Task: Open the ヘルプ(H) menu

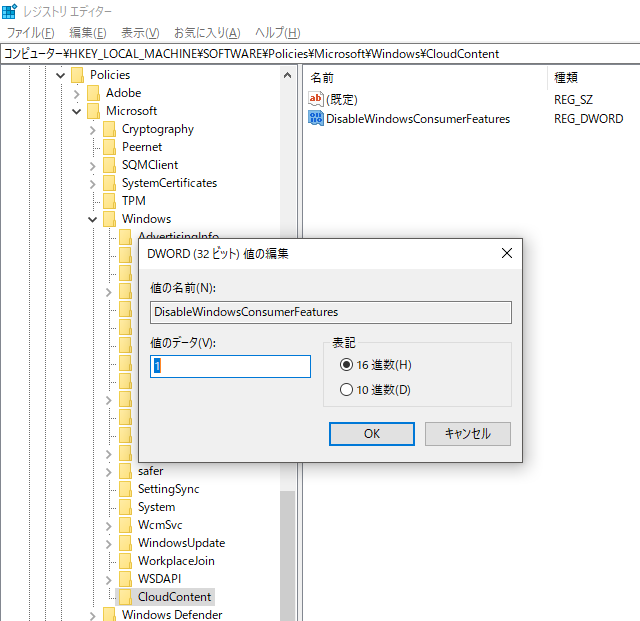Action: (278, 33)
